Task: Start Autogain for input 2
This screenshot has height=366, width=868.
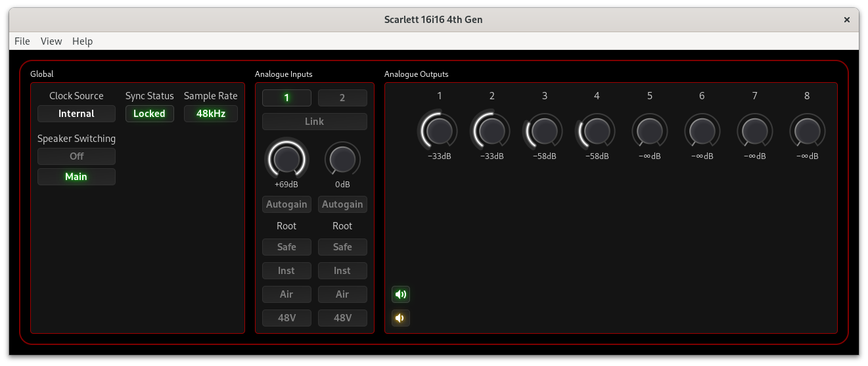Action: (x=342, y=204)
